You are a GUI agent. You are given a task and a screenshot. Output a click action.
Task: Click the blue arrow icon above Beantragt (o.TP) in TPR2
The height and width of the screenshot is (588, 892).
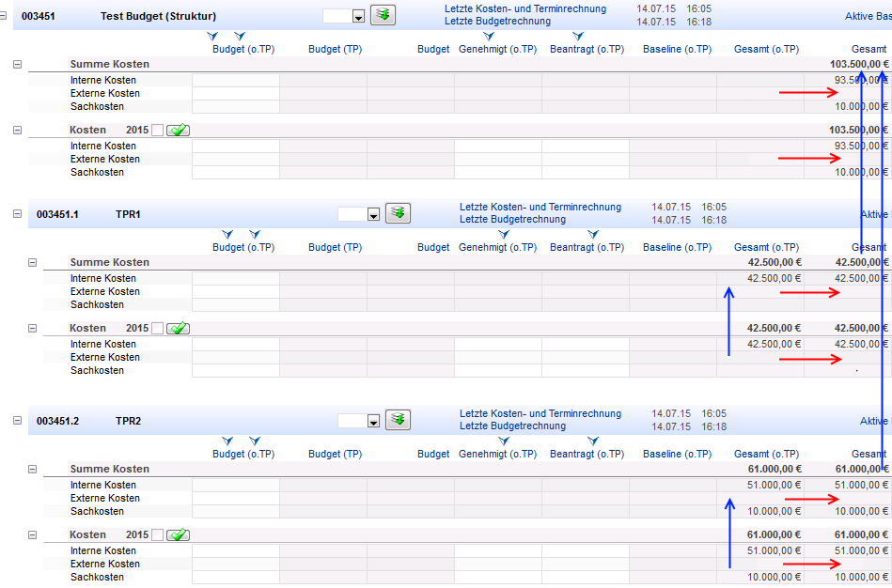pyautogui.click(x=593, y=441)
